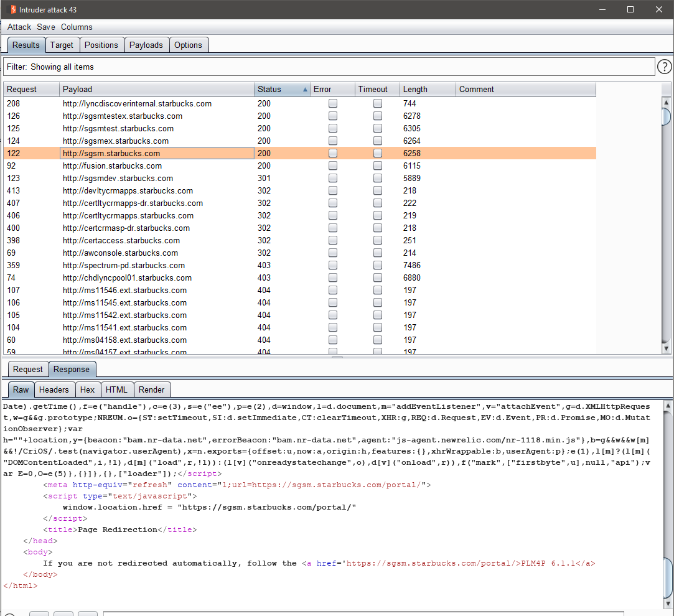Minimize the Intruder attack 43 window
The height and width of the screenshot is (616, 674).
coord(602,9)
